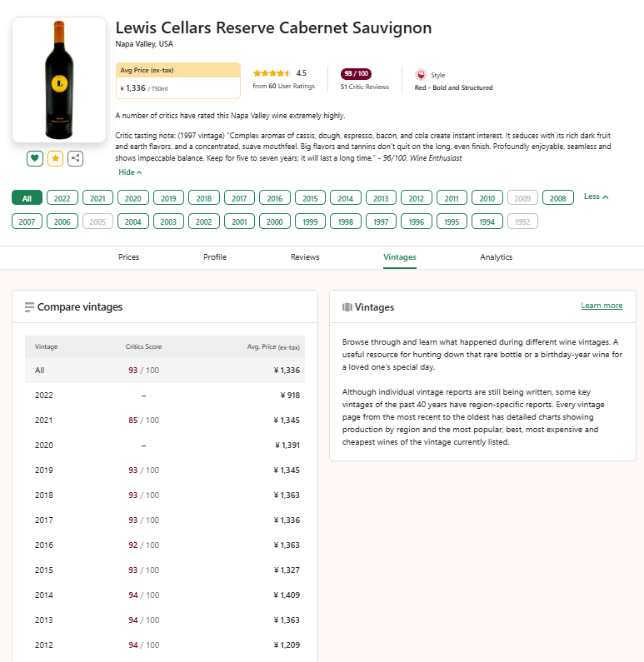This screenshot has width=644, height=662.
Task: Click the wine bottle thumbnail image
Action: 59,80
